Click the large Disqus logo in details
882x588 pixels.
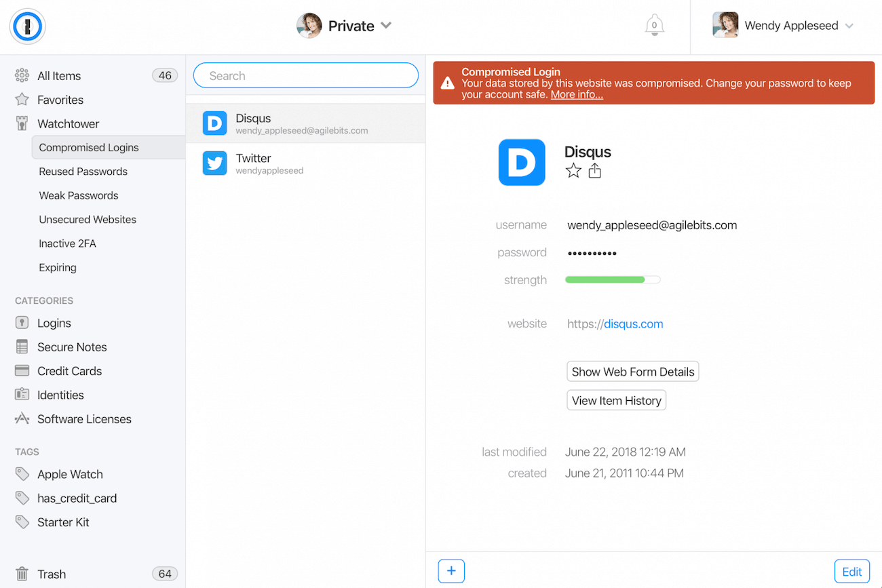522,163
